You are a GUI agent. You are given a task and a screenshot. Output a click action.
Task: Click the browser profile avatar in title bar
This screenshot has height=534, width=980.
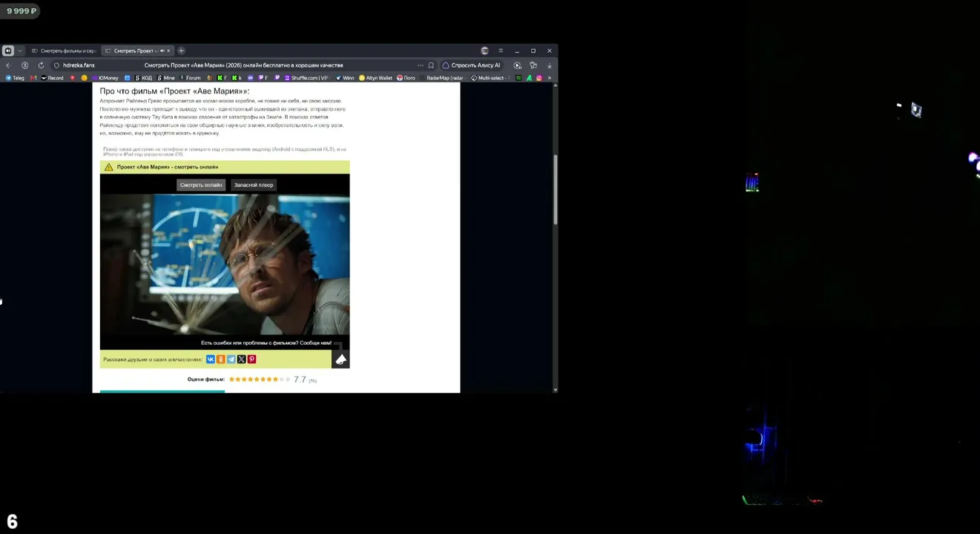tap(485, 50)
